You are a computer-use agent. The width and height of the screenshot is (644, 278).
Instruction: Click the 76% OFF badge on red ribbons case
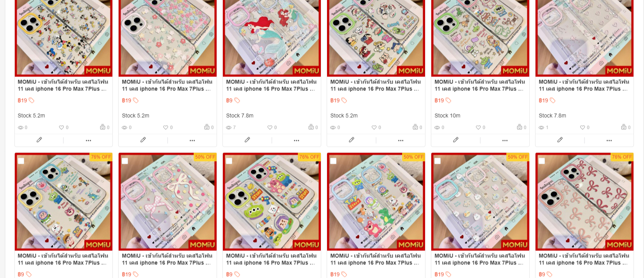(x=622, y=157)
